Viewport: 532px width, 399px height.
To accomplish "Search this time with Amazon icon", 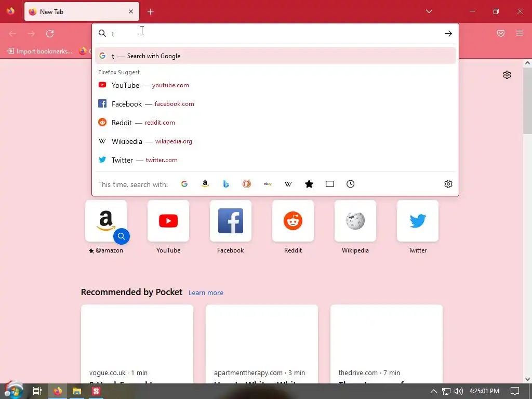I will (x=205, y=184).
